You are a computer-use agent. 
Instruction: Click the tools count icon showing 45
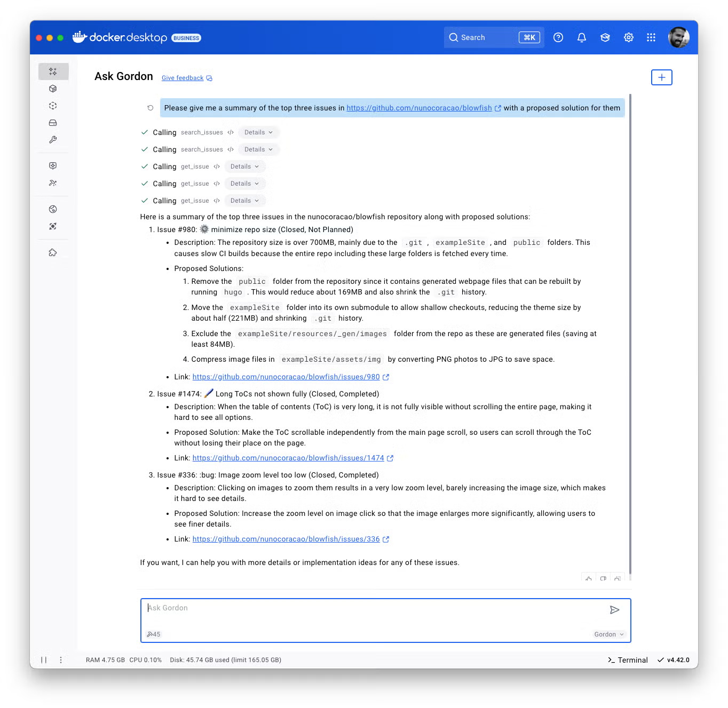pos(154,634)
